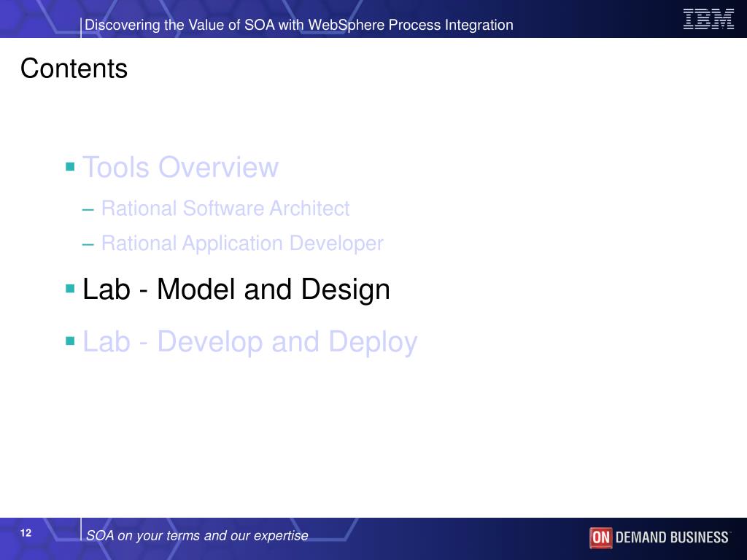The width and height of the screenshot is (747, 560).
Task: Click slide number 12 in the footer
Action: [26, 533]
